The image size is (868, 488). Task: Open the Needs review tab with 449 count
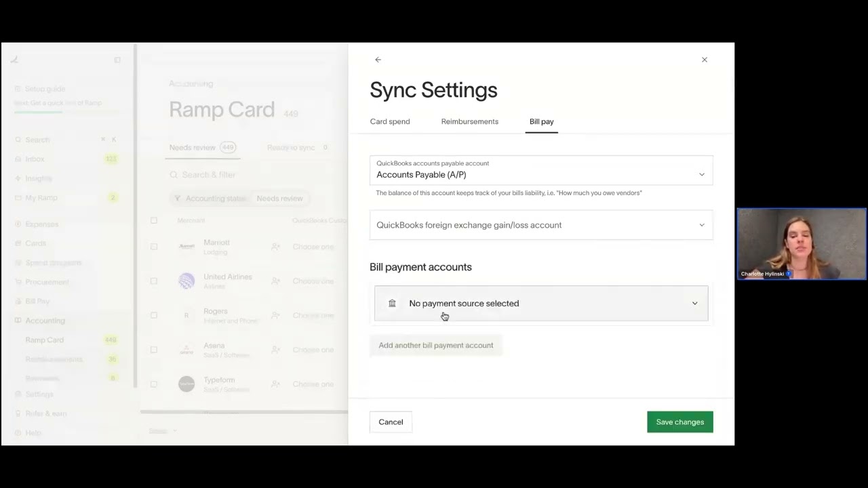click(x=202, y=148)
